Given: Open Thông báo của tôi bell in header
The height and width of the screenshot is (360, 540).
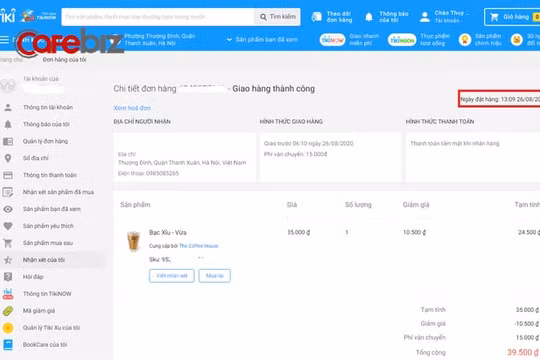Looking at the screenshot, I should pyautogui.click(x=369, y=17).
